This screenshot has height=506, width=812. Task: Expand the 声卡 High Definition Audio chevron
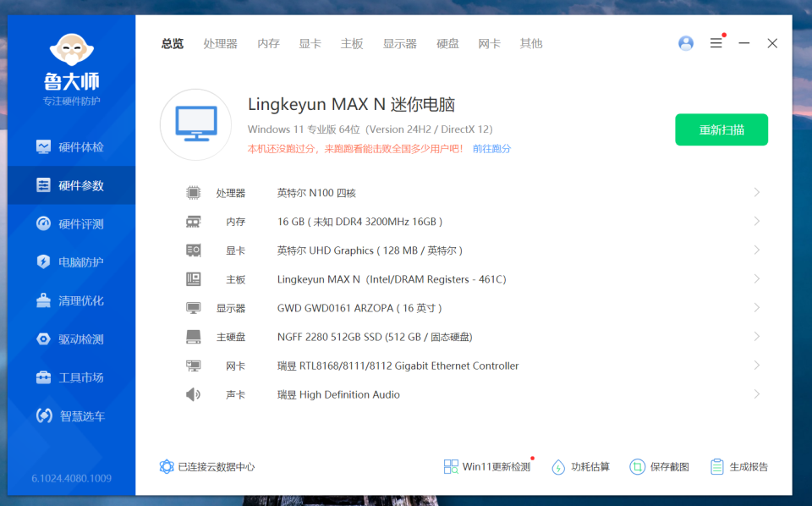pos(756,394)
